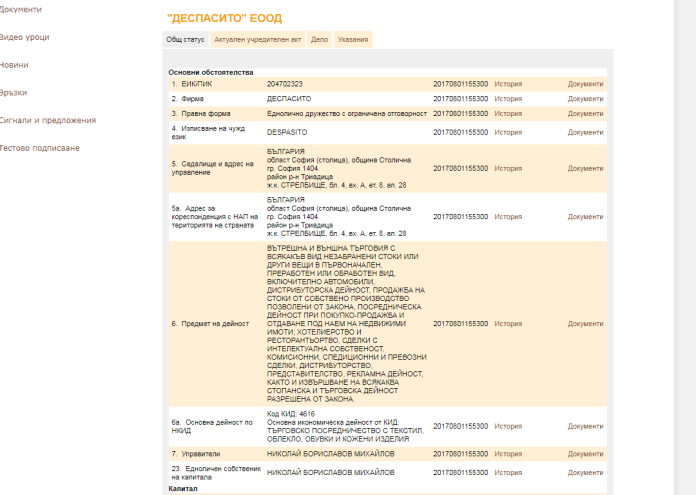Open the Актуален учредителен акт tab
Viewport: 696px width, 495px height.
click(257, 39)
